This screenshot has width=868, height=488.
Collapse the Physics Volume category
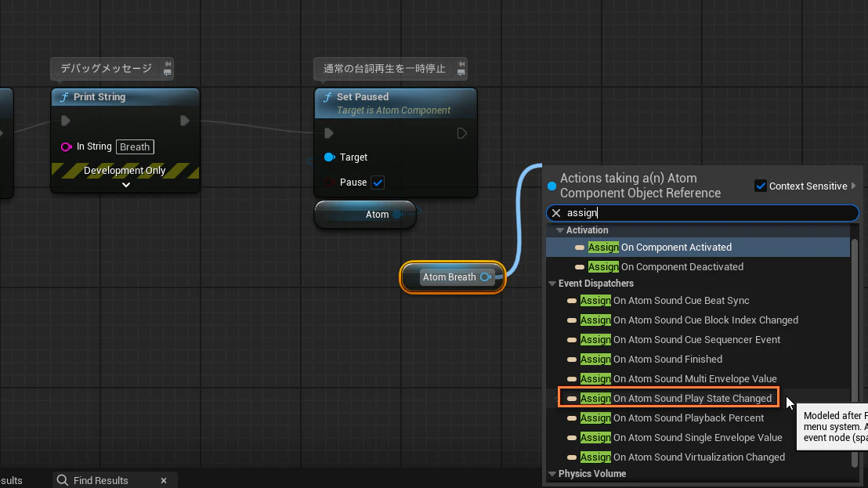552,474
